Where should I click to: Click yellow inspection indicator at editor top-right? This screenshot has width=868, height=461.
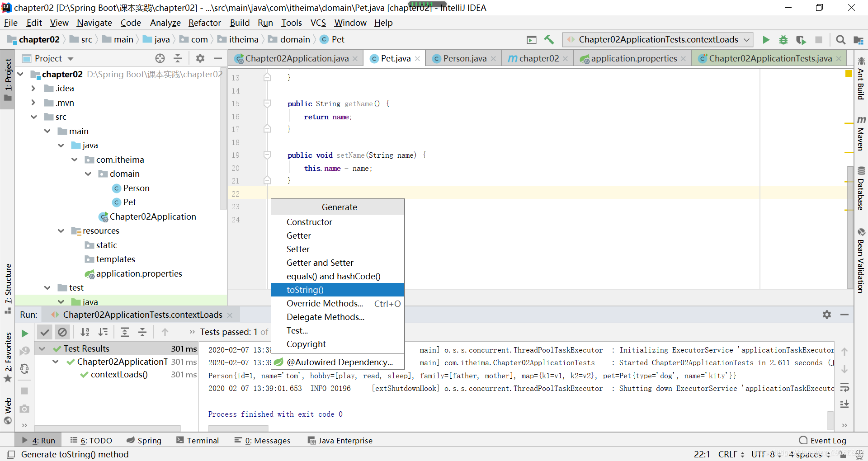coord(849,73)
